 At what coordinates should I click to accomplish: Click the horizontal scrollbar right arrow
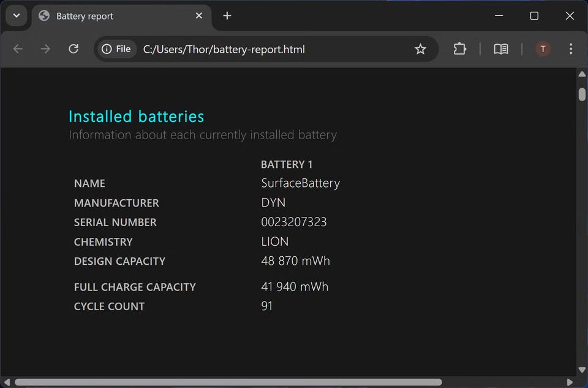point(570,382)
